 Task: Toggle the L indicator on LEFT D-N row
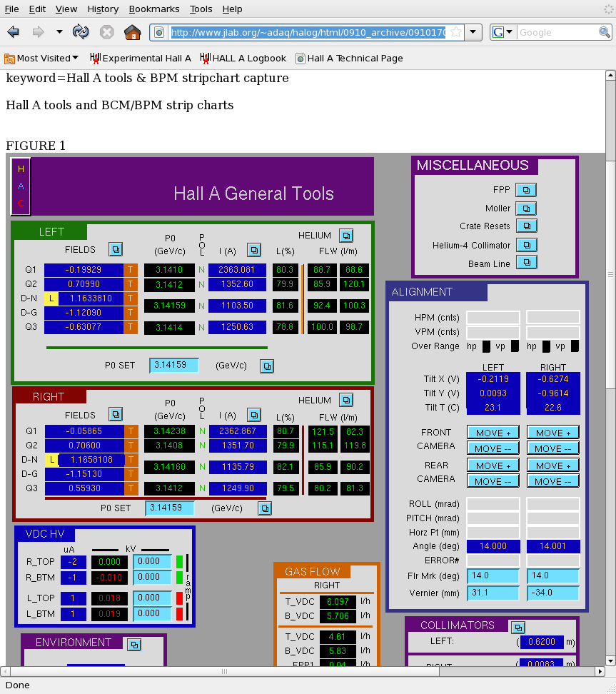(x=51, y=298)
